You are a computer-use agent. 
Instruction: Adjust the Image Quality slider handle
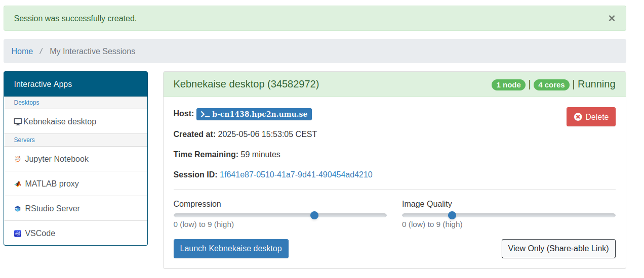coord(452,215)
